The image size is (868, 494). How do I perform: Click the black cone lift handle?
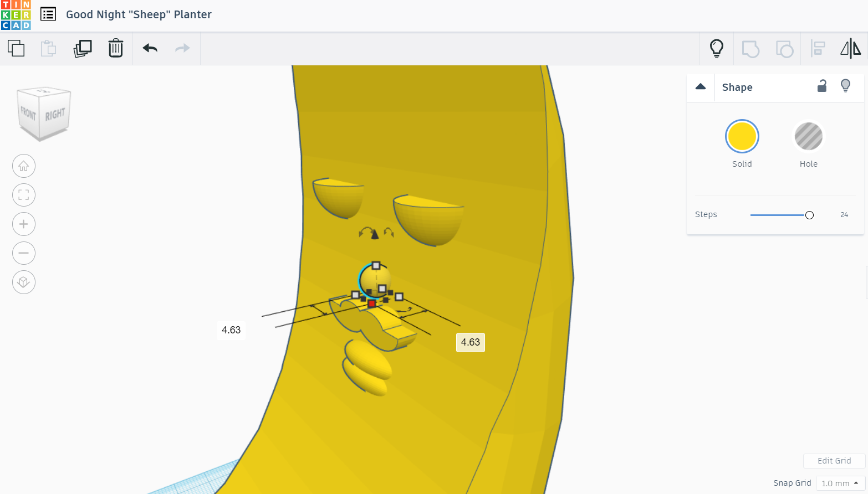tap(375, 234)
